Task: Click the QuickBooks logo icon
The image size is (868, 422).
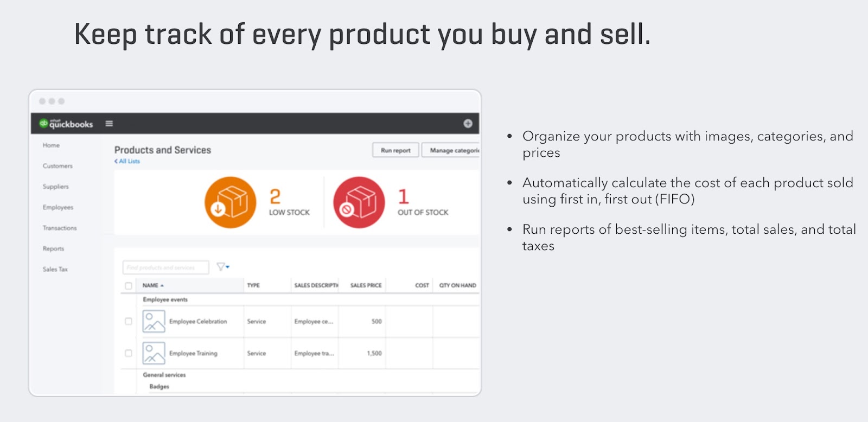Action: point(44,123)
